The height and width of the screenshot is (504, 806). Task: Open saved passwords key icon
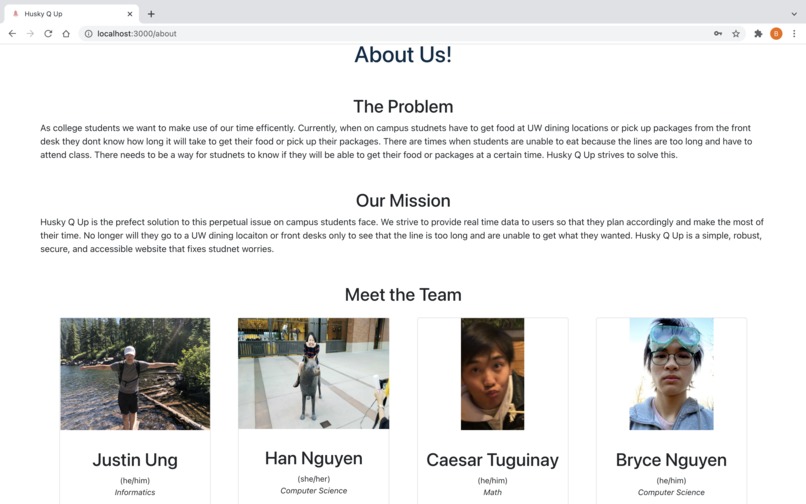click(x=718, y=33)
